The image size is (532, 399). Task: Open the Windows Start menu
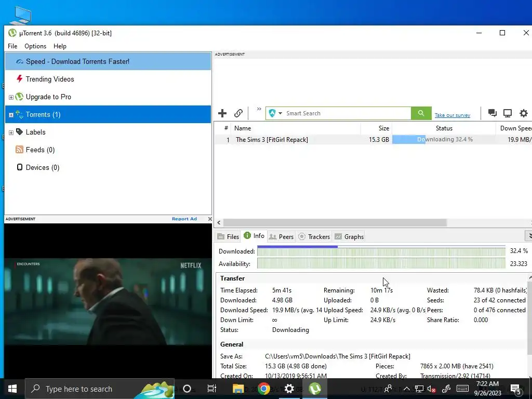click(x=12, y=389)
